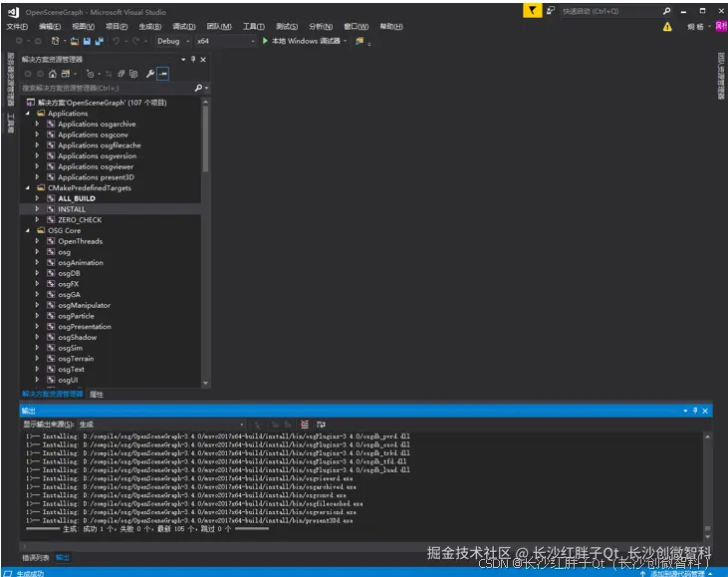This screenshot has width=728, height=577.
Task: Collapse the OSG Core folder
Action: pyautogui.click(x=28, y=230)
